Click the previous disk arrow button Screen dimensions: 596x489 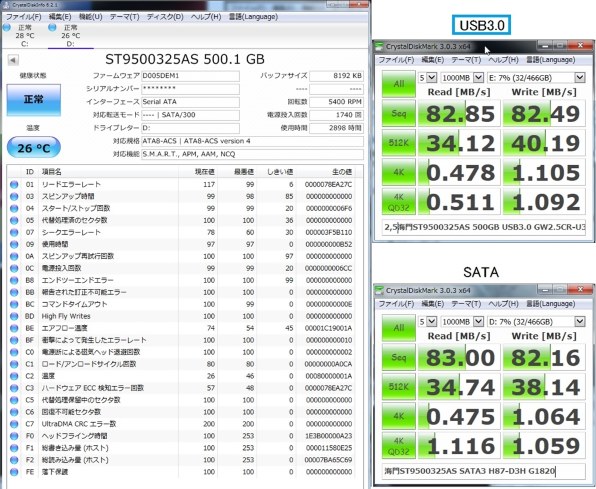click(13, 60)
